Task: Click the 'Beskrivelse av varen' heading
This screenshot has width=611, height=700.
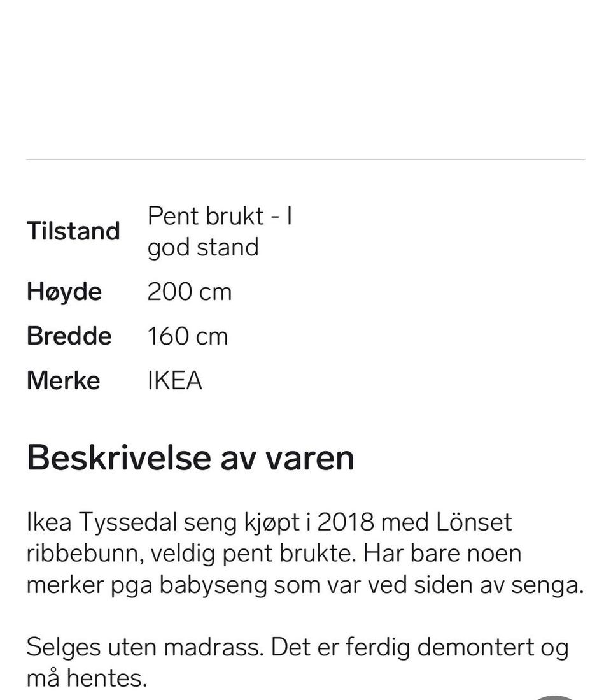Action: [190, 457]
